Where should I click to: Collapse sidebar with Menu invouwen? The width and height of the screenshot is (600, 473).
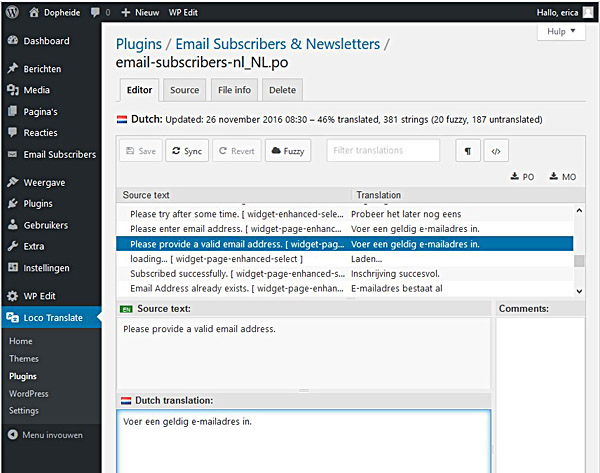click(45, 435)
